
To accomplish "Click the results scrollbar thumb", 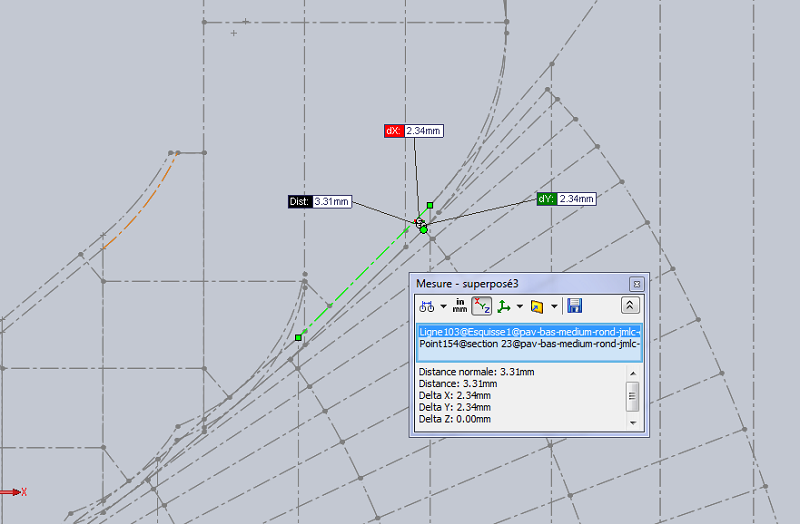I will pos(633,396).
